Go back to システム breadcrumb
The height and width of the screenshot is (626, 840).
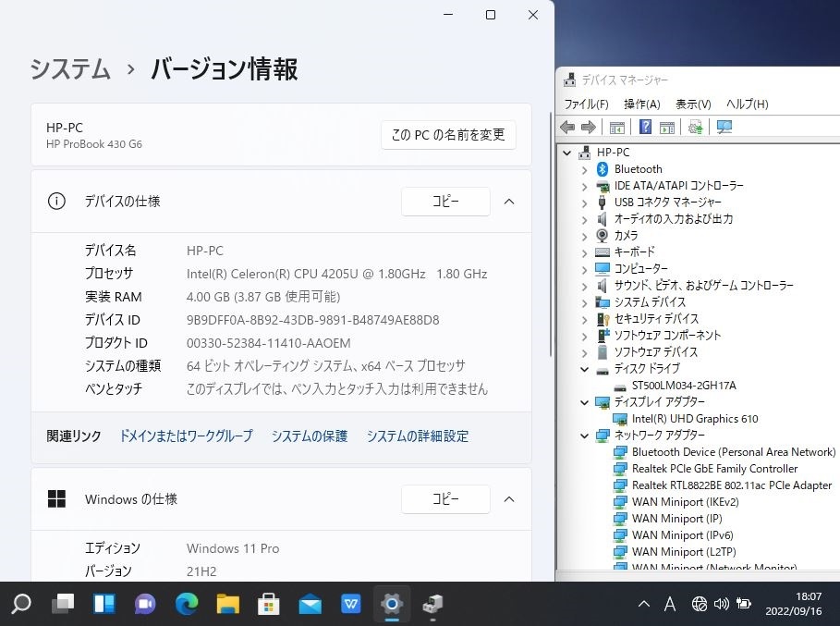[x=70, y=69]
